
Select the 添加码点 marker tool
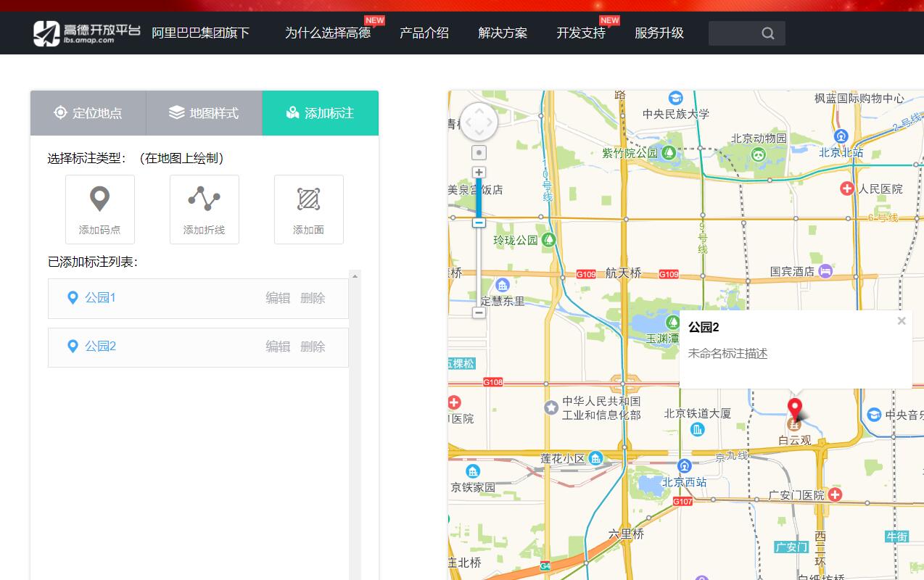click(100, 209)
